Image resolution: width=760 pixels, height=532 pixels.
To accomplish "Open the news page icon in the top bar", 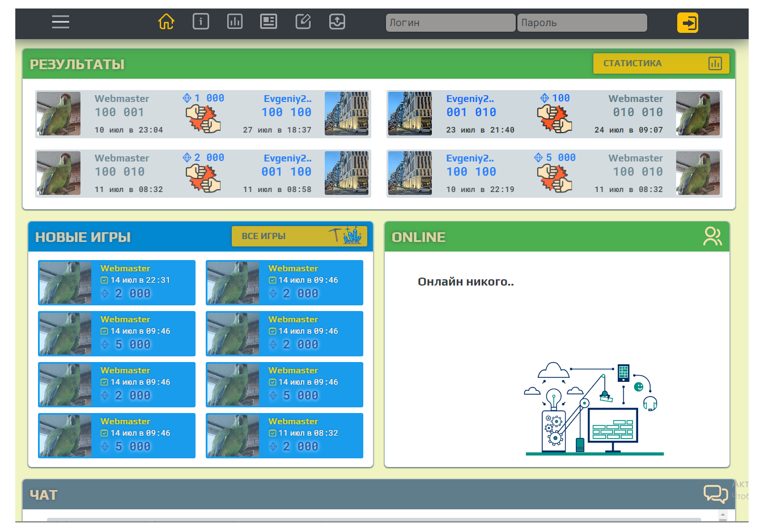I will 269,22.
